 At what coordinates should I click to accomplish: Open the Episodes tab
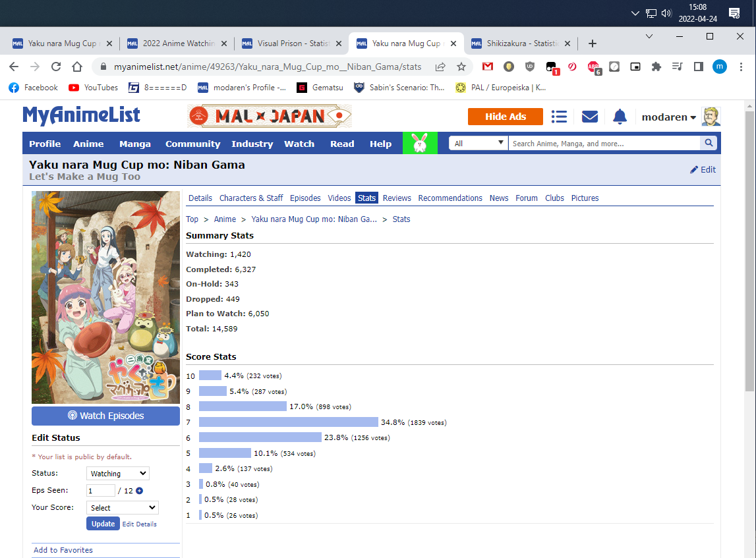click(305, 198)
